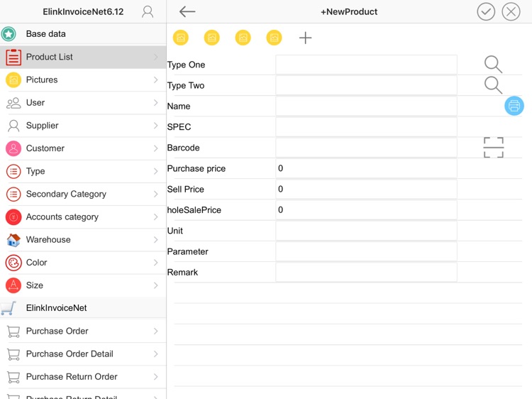
Task: Expand Secondary Category row chevron
Action: 156,194
